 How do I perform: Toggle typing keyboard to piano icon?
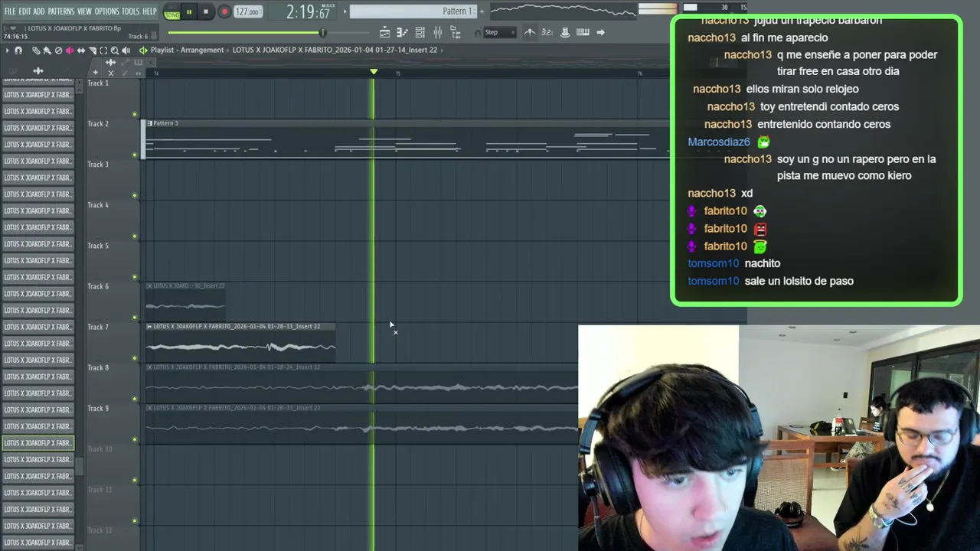pos(583,32)
